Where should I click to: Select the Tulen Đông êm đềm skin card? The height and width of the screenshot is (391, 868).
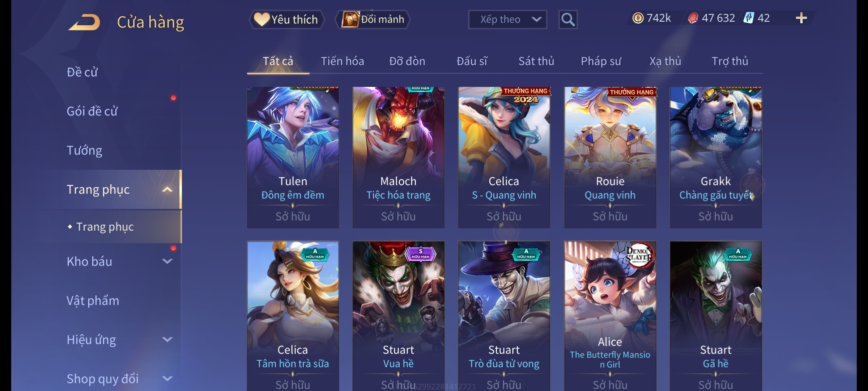[x=293, y=157]
